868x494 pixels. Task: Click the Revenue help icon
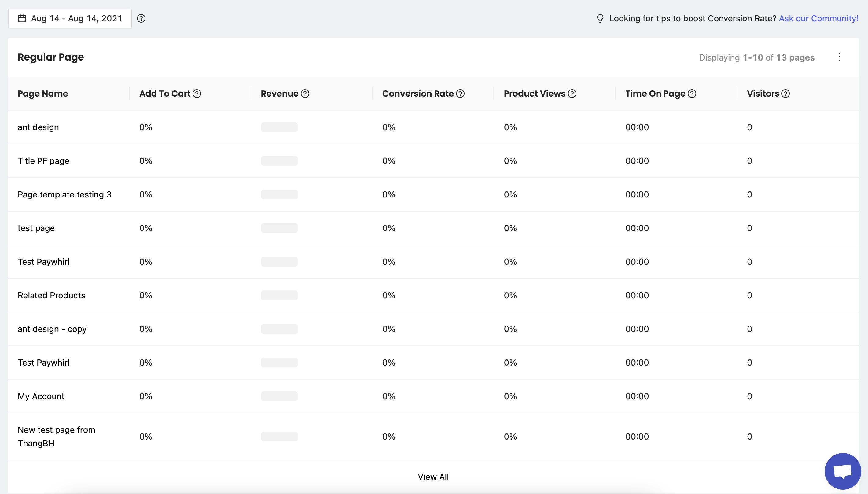pyautogui.click(x=305, y=94)
